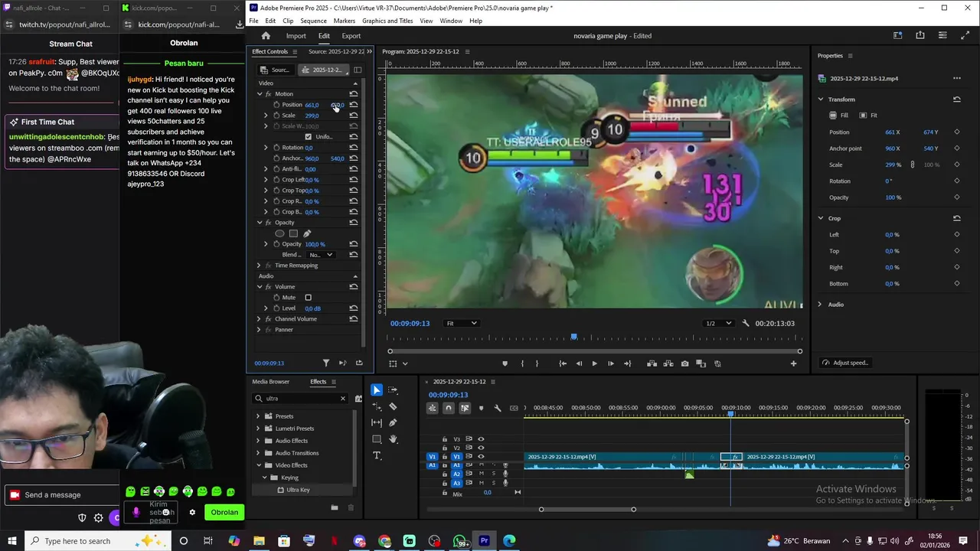Create an ellipse mask under Opacity
The image size is (980, 551).
[279, 233]
